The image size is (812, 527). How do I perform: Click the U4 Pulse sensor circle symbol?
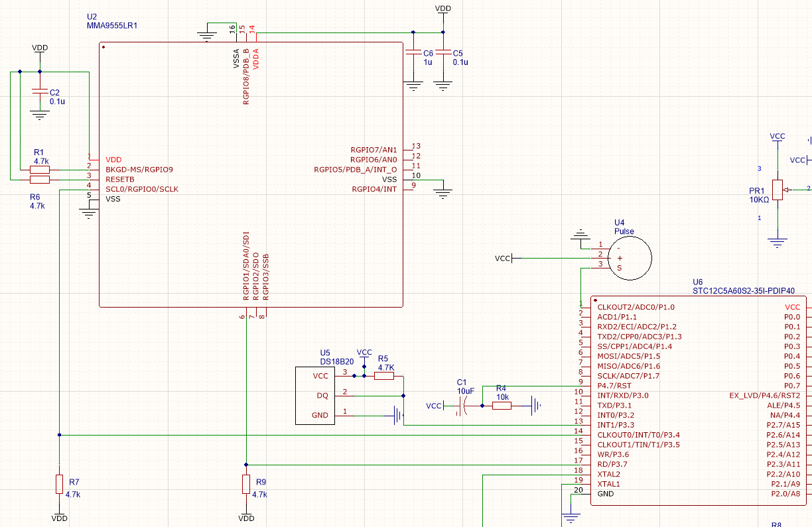pyautogui.click(x=629, y=256)
